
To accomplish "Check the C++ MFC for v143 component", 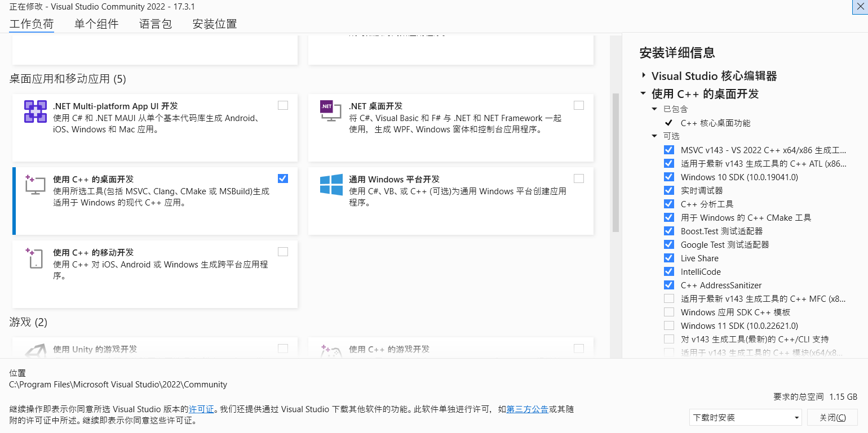I will tap(669, 298).
